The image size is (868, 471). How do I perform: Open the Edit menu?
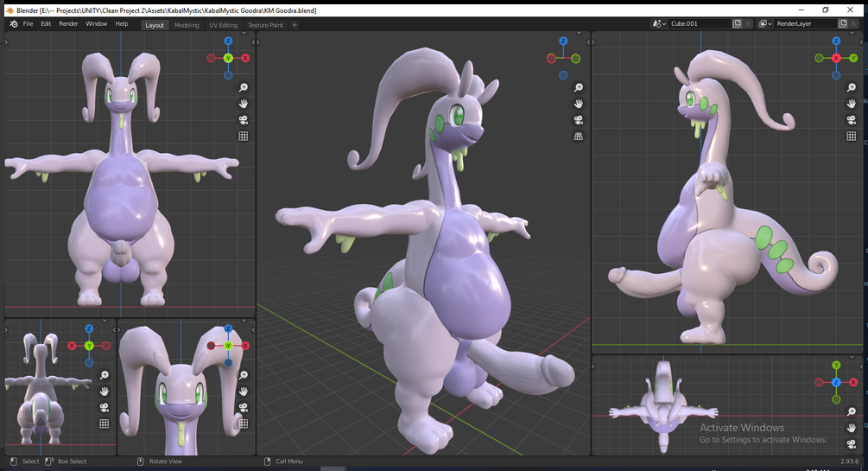[46, 24]
